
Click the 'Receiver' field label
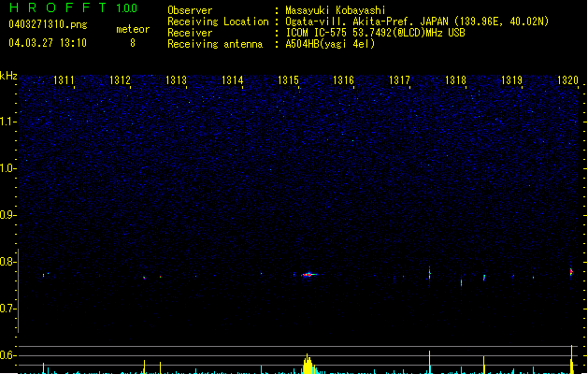click(190, 33)
